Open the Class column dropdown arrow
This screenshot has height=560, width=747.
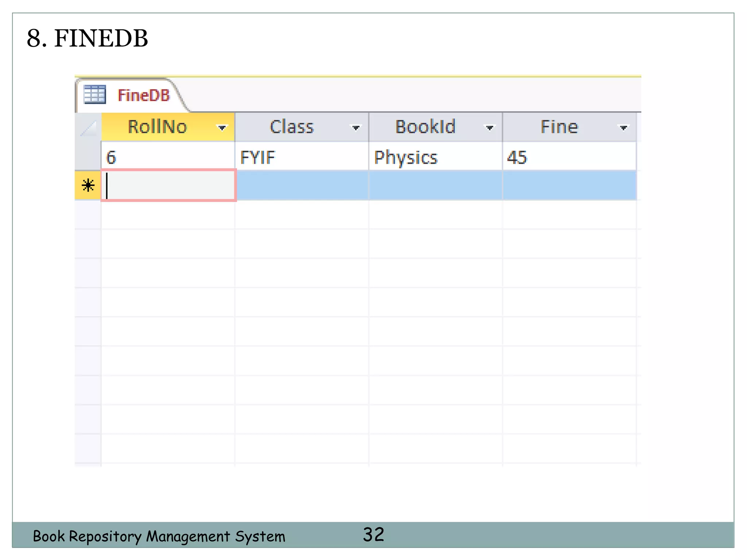[355, 128]
